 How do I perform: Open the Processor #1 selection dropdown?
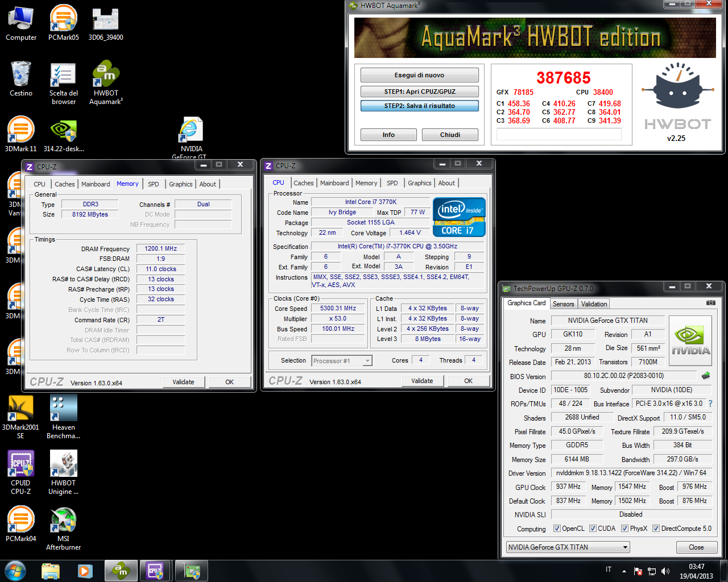342,361
